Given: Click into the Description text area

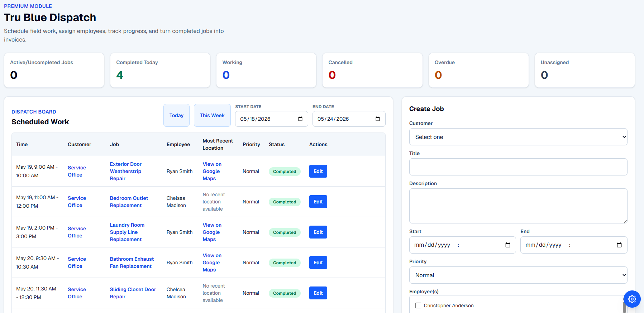Looking at the screenshot, I should pos(518,206).
